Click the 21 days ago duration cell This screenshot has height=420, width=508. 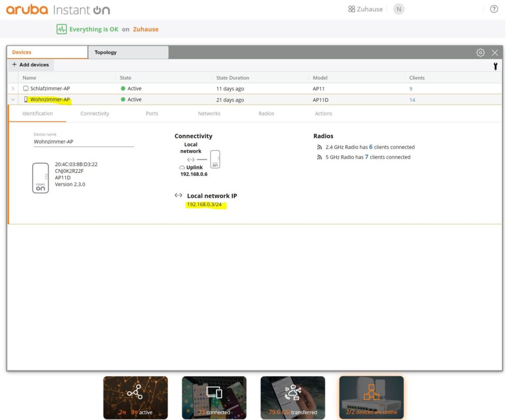(230, 100)
